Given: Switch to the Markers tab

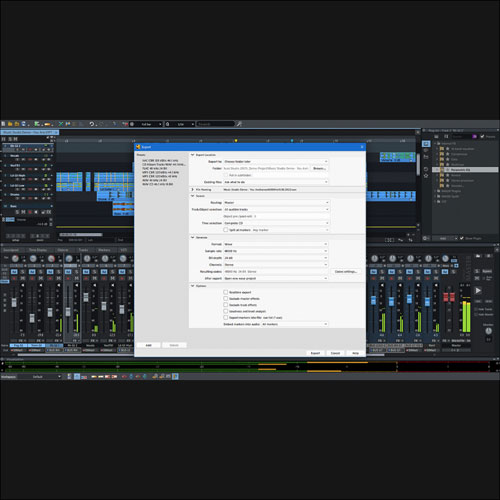Looking at the screenshot, I should pyautogui.click(x=104, y=250).
